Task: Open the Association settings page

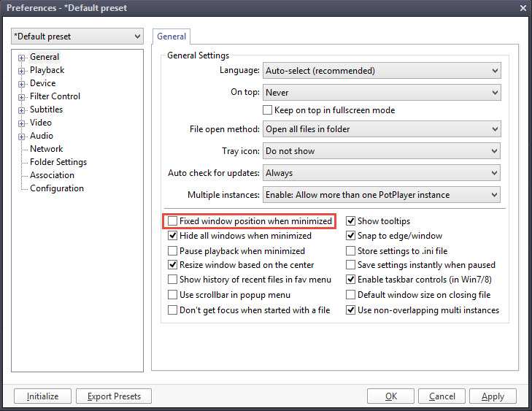Action: coord(52,175)
